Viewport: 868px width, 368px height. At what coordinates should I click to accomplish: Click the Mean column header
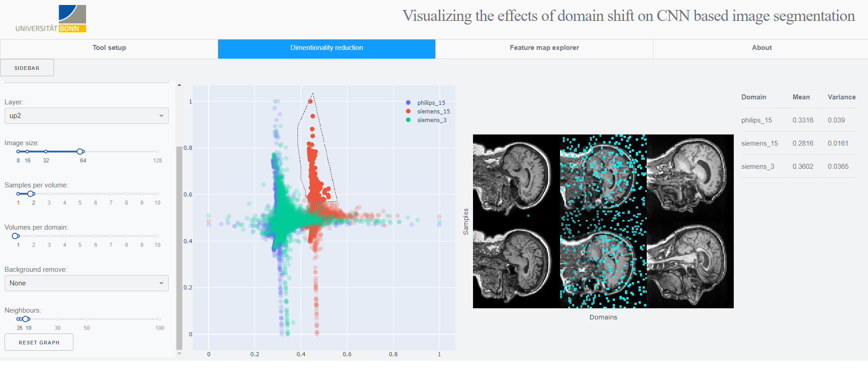[x=801, y=97]
